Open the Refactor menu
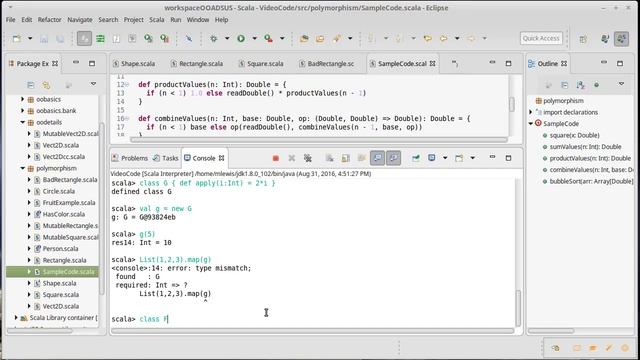Viewport: 640px width, 360px height. pyautogui.click(x=49, y=20)
